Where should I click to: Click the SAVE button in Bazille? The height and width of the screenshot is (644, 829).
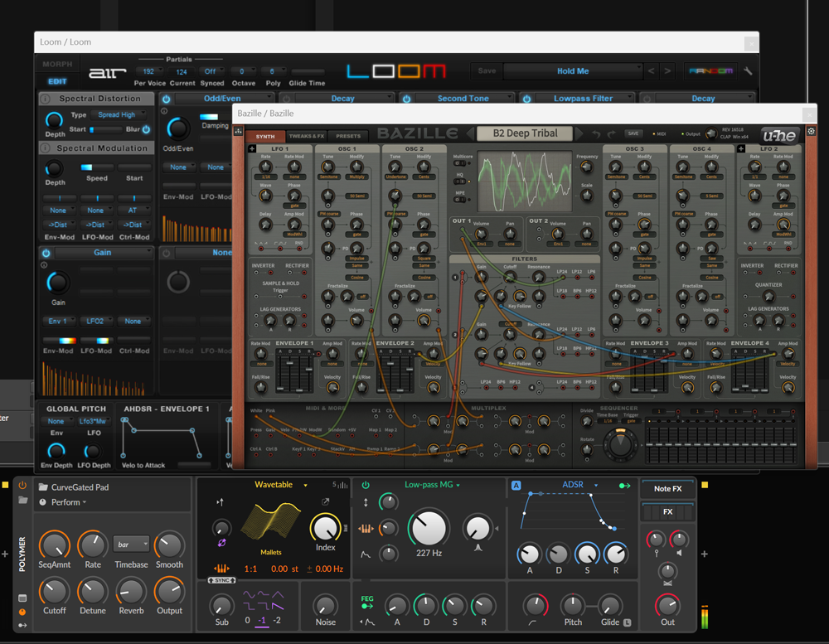point(633,133)
